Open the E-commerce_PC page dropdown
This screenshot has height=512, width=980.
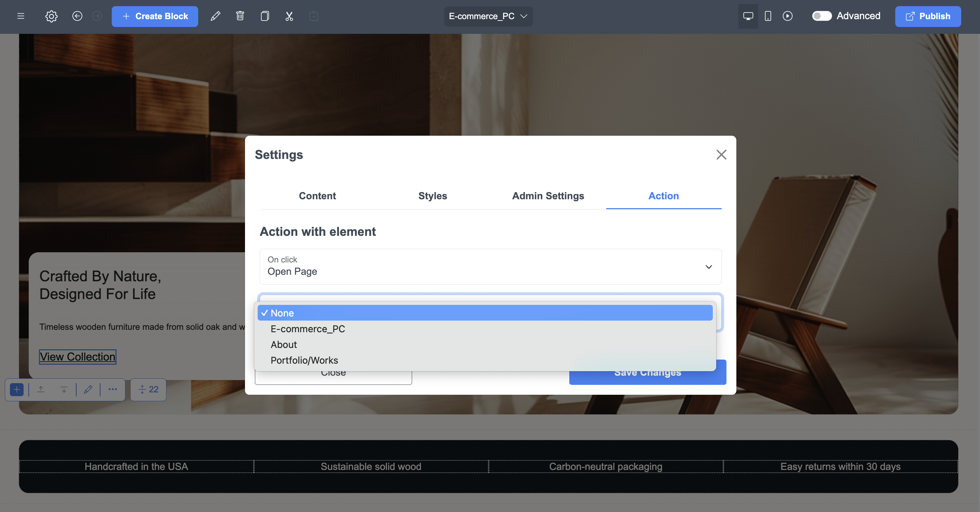pyautogui.click(x=488, y=16)
